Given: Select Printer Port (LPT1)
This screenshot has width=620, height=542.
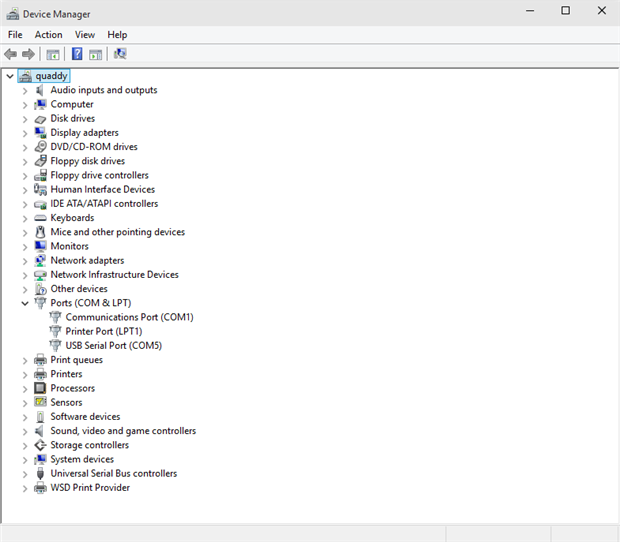Looking at the screenshot, I should (x=104, y=332).
